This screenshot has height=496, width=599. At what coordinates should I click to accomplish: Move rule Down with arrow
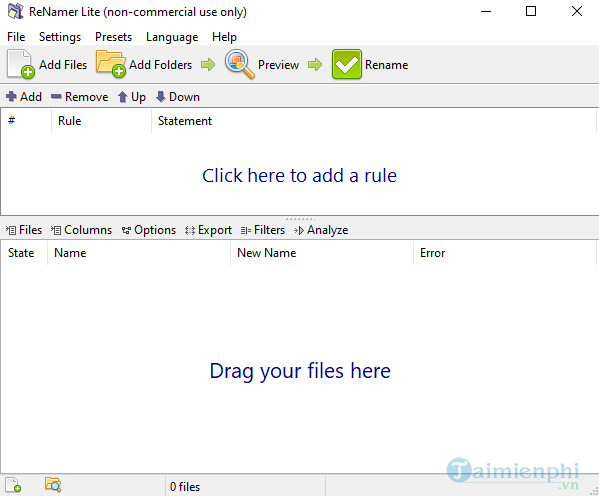[178, 97]
